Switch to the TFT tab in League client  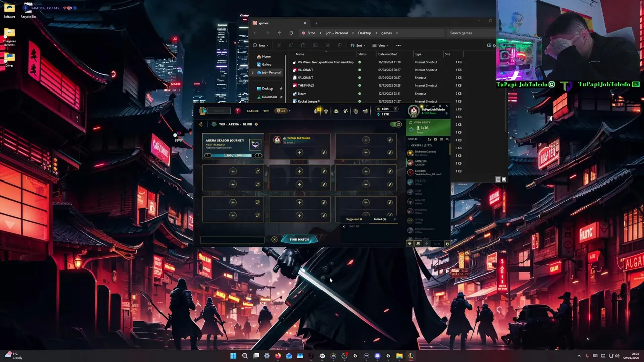click(x=266, y=111)
